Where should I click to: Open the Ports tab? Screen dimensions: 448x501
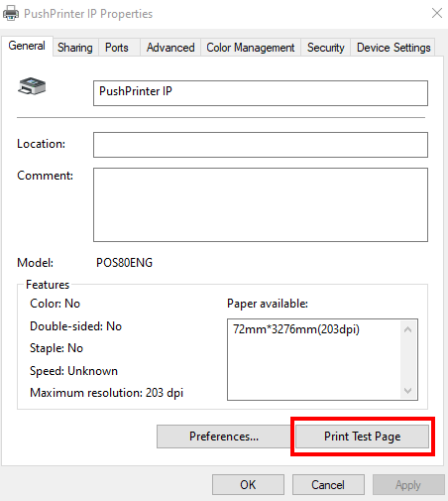click(117, 48)
